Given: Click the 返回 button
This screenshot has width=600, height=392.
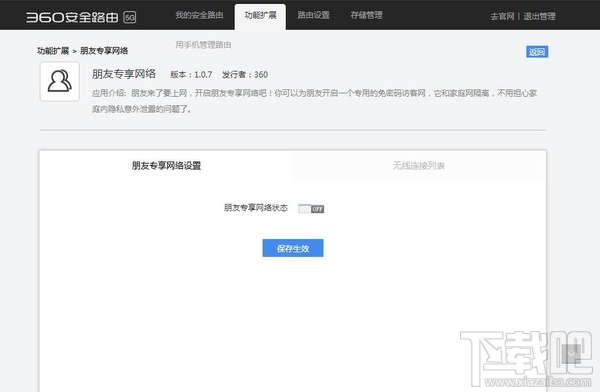Looking at the screenshot, I should [x=537, y=52].
